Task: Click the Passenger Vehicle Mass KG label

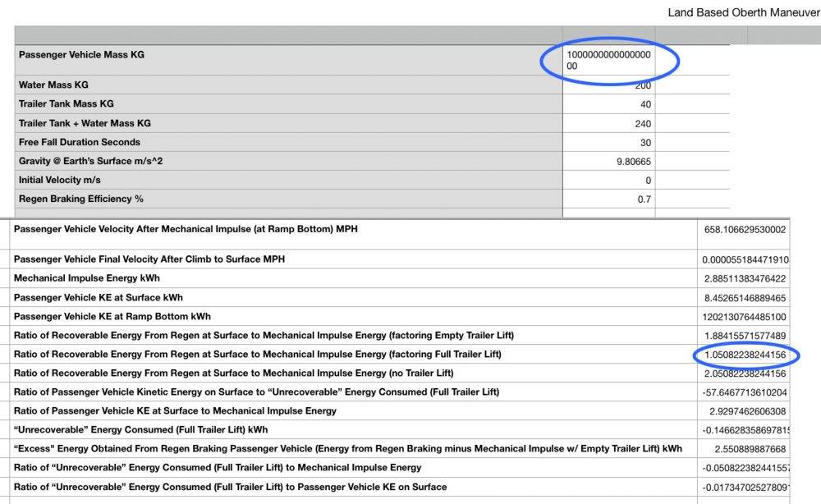Action: click(81, 54)
